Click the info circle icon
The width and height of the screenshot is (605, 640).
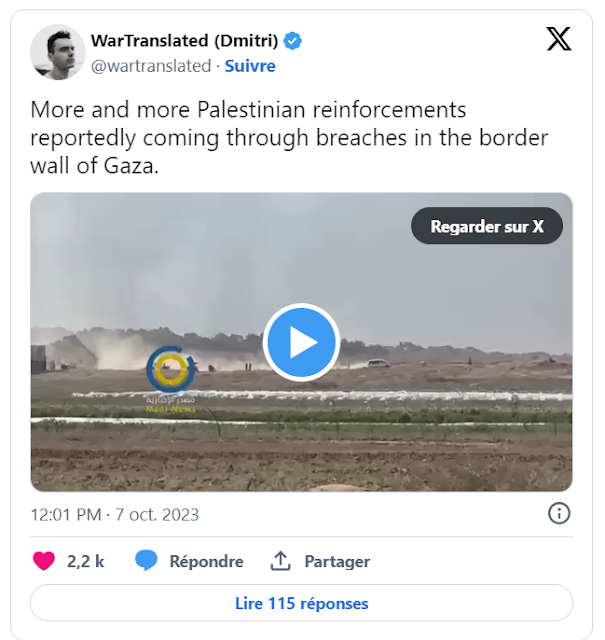558,513
